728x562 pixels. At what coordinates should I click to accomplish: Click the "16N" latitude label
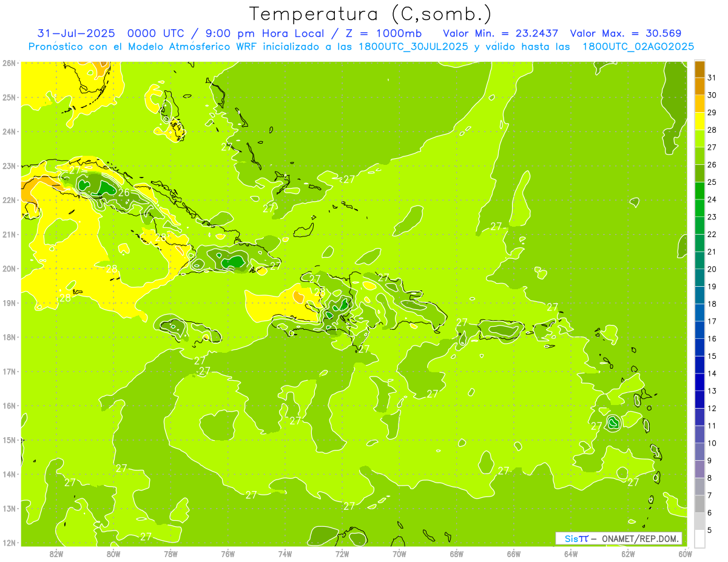pos(9,406)
